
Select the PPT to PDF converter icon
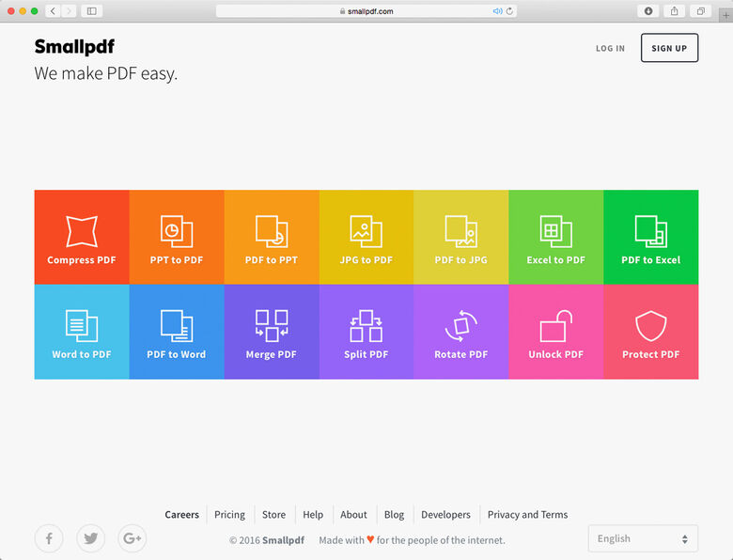(x=177, y=231)
